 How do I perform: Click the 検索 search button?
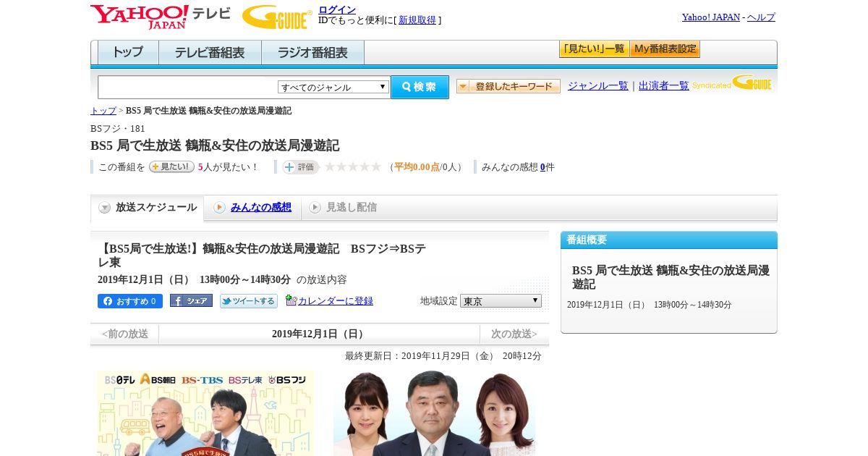coord(420,87)
